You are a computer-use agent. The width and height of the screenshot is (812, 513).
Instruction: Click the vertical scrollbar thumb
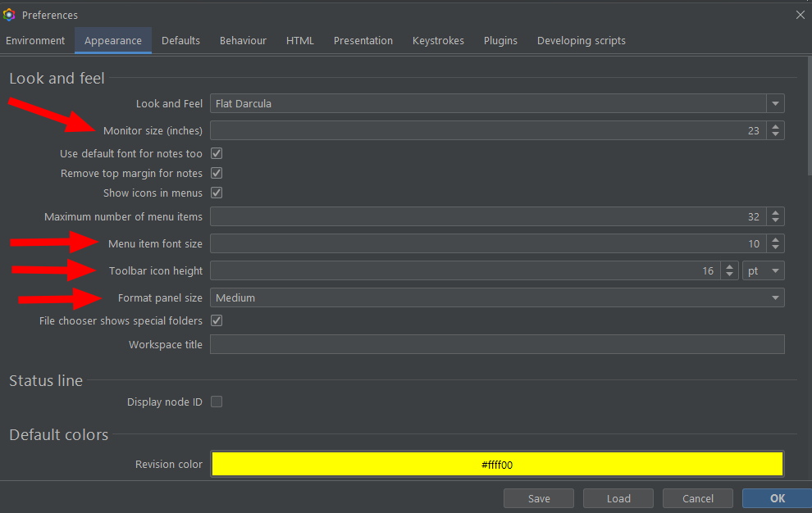tap(810, 116)
